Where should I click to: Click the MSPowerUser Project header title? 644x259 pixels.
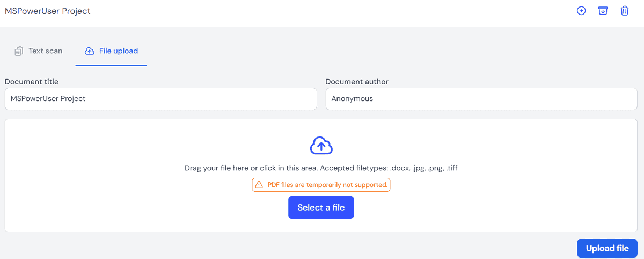click(x=48, y=11)
